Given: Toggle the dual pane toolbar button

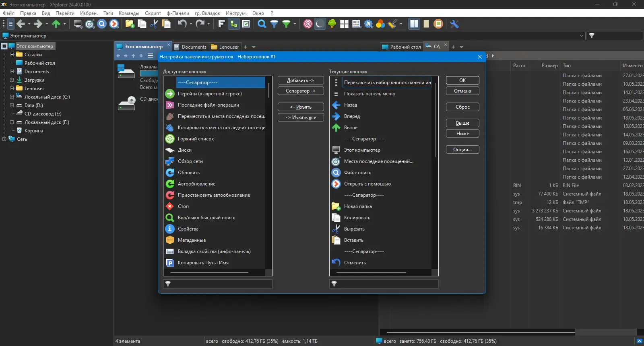Looking at the screenshot, I should pyautogui.click(x=414, y=24).
